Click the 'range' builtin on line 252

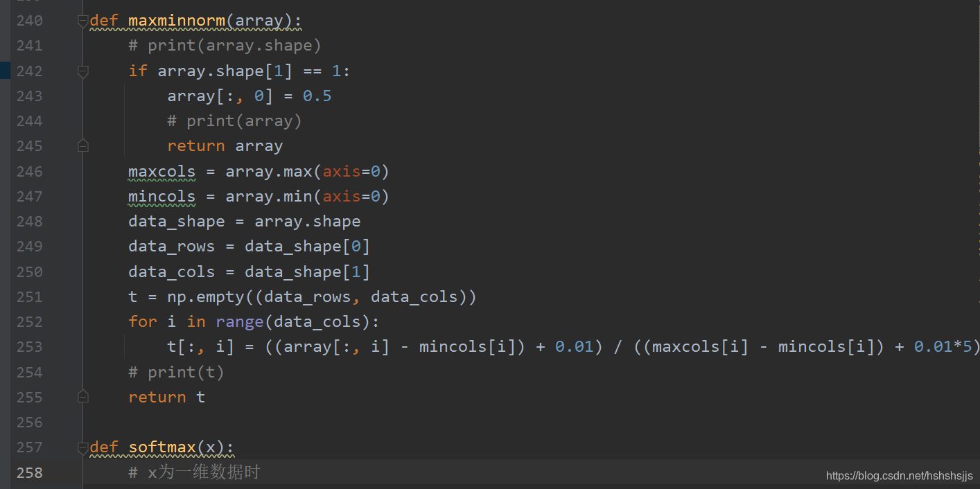click(239, 322)
